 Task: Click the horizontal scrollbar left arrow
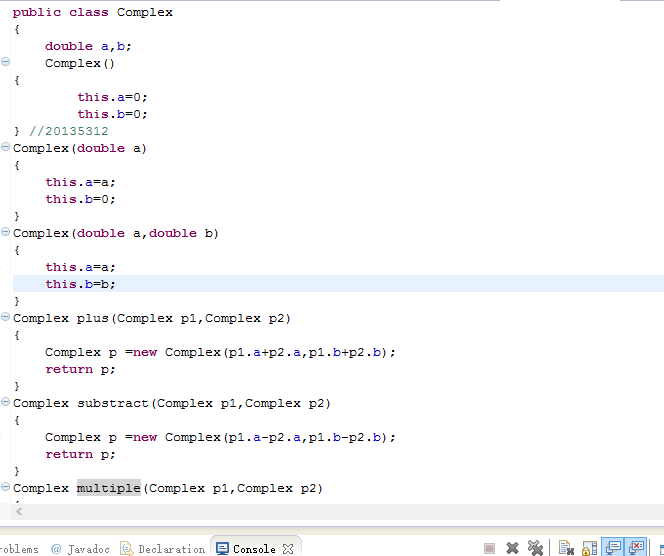19,512
